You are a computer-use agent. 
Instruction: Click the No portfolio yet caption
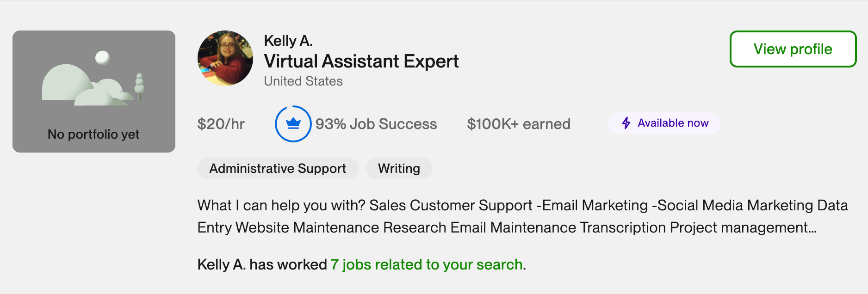(x=93, y=134)
